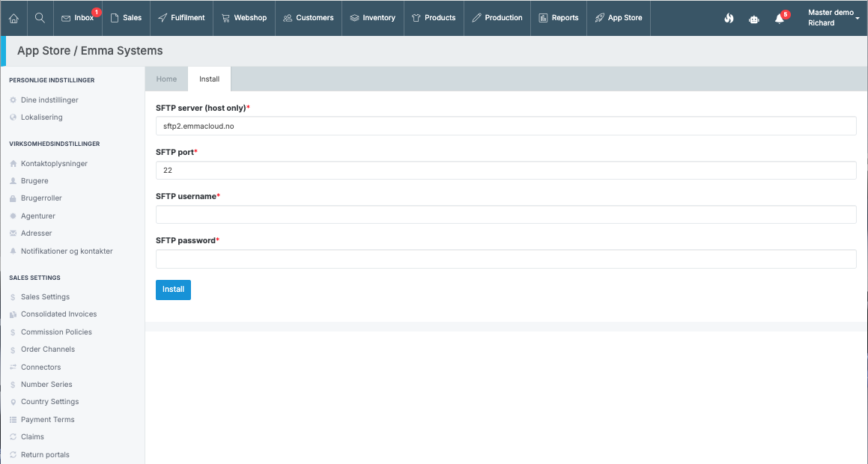Open the Products menu
The height and width of the screenshot is (464, 868).
434,18
